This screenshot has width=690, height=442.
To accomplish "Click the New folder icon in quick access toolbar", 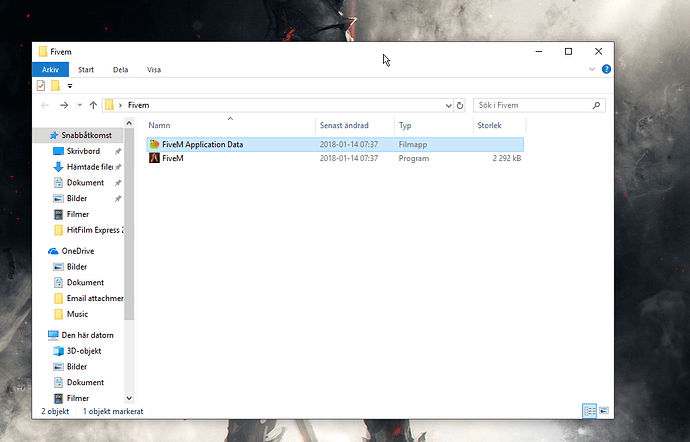I will pyautogui.click(x=55, y=85).
